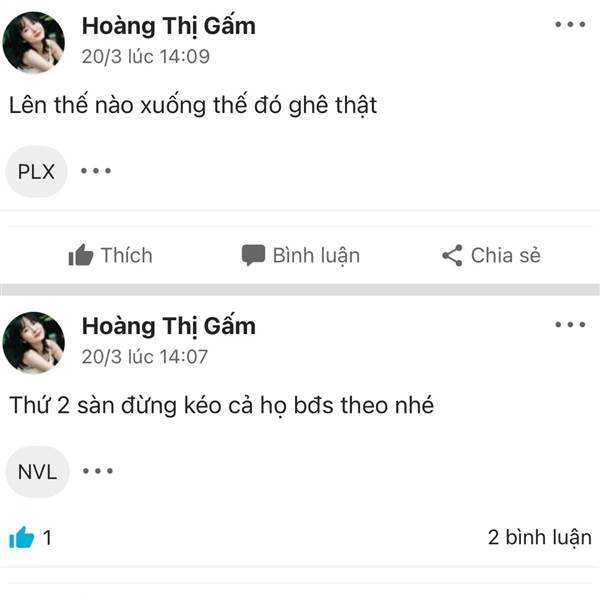This screenshot has height=600, width=600.
Task: Click the blue like icon on second post
Action: click(21, 537)
